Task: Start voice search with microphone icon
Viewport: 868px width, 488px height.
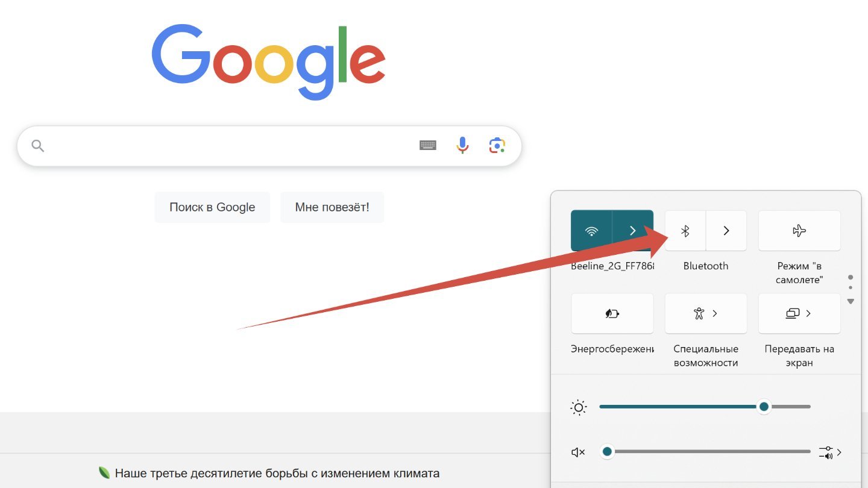Action: coord(462,145)
